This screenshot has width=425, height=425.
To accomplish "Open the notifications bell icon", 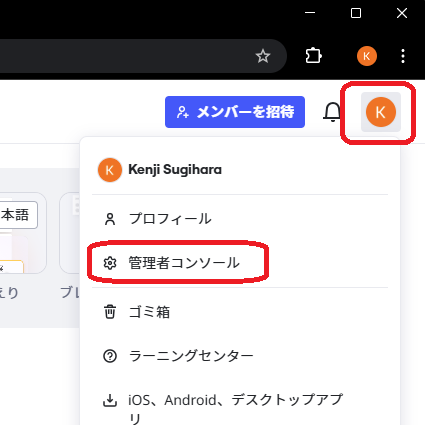I will coord(332,112).
